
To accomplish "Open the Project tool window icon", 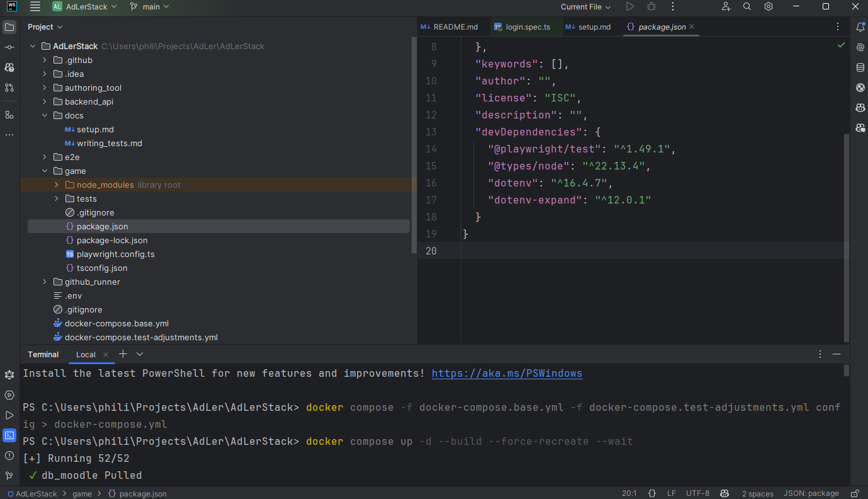I will (x=9, y=27).
